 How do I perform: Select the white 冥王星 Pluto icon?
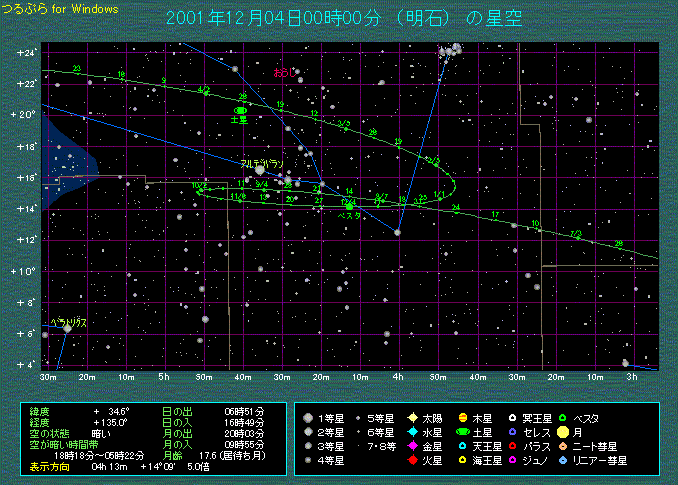(512, 418)
